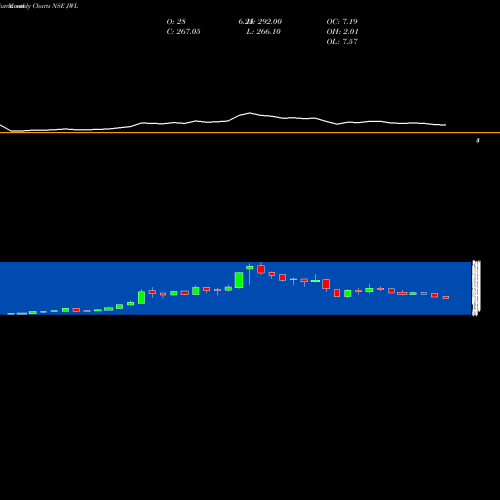The width and height of the screenshot is (500, 500).
Task: Click the tallest green candlestick in the chart
Action: (239, 280)
